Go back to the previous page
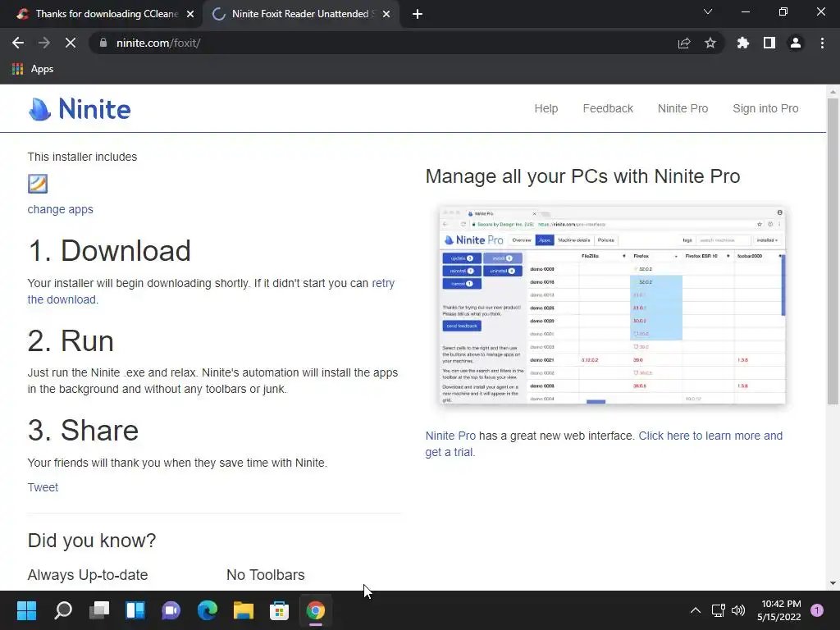 pos(18,43)
